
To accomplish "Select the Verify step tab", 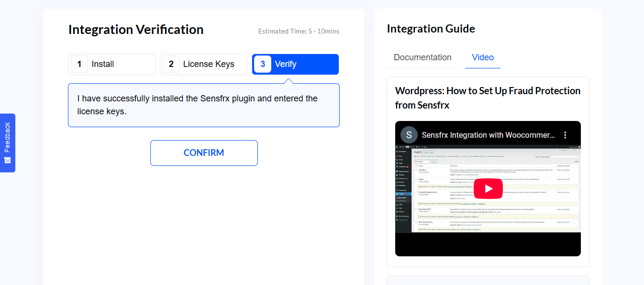I will [295, 64].
